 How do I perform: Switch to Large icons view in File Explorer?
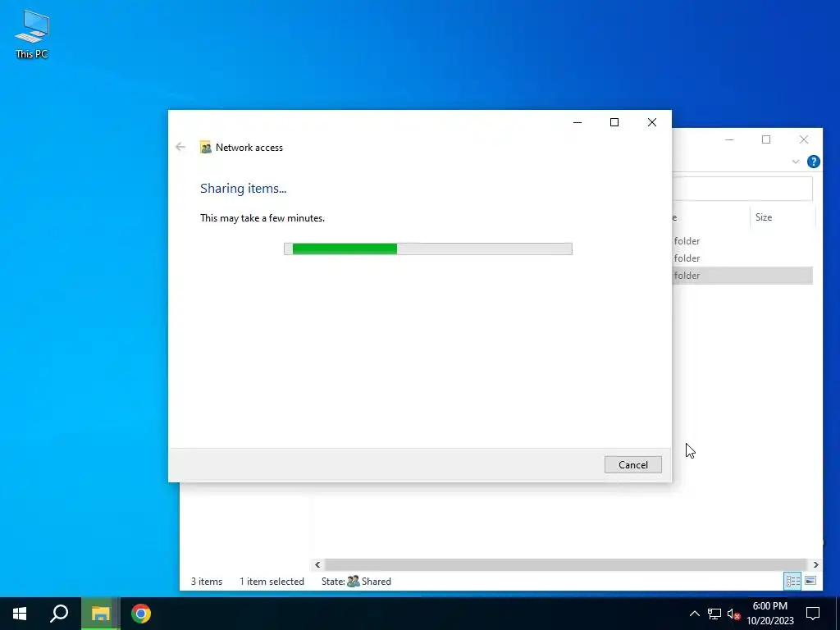pos(810,581)
